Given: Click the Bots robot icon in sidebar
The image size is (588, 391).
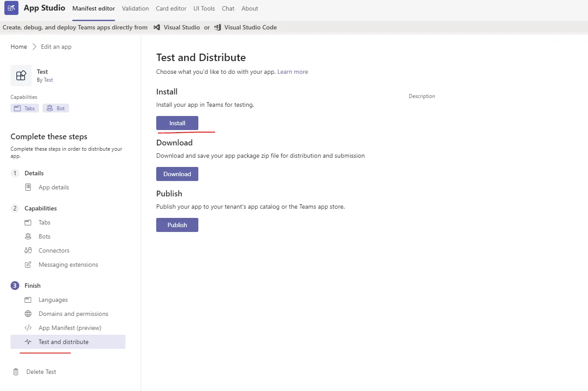Looking at the screenshot, I should 28,236.
